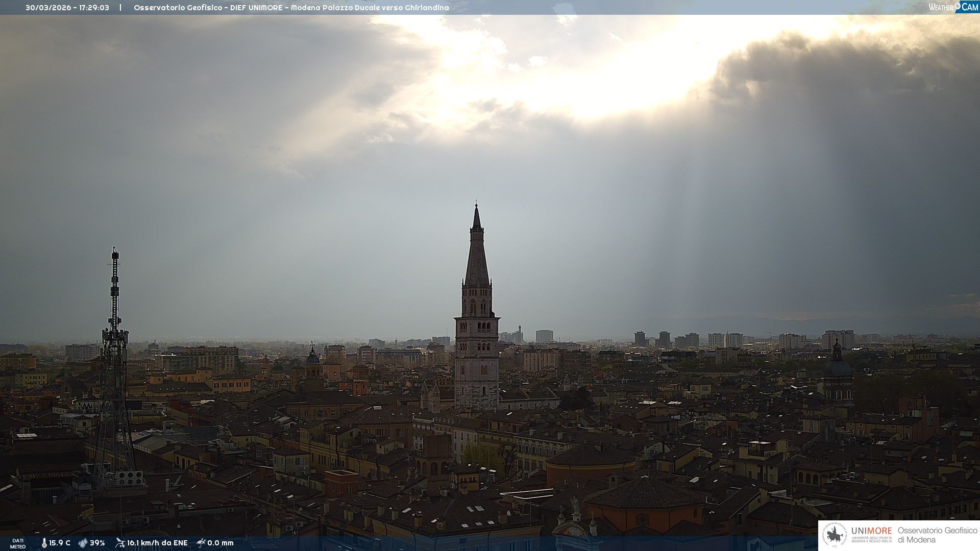Image resolution: width=980 pixels, height=551 pixels.
Task: Click the DATI METEO label
Action: coord(18,543)
